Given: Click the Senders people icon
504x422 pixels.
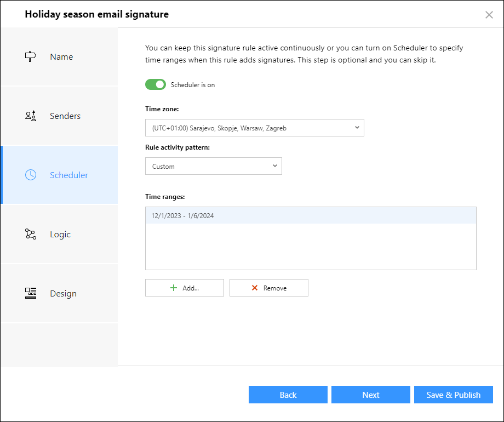Looking at the screenshot, I should coord(31,116).
